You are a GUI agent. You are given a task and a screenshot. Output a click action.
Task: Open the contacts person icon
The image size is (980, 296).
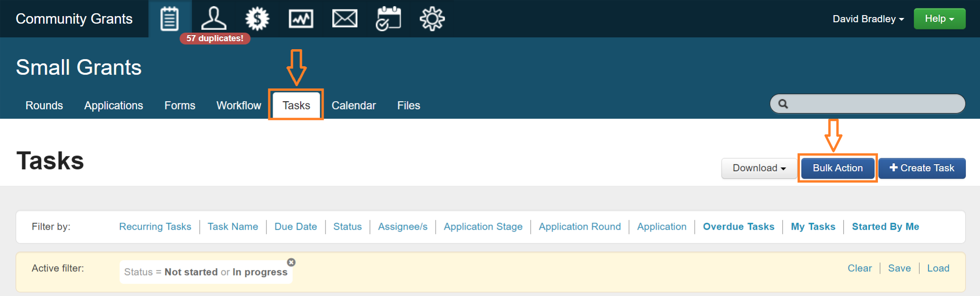pos(214,19)
